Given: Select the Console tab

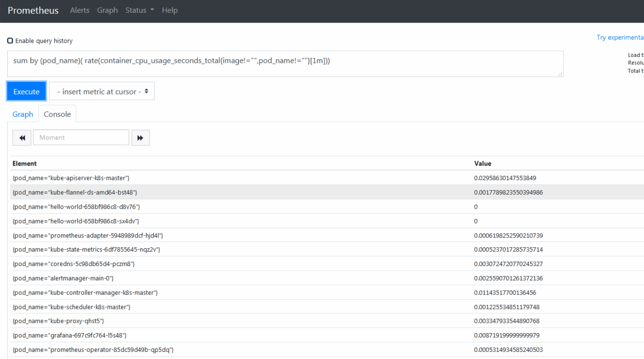Looking at the screenshot, I should coord(57,114).
